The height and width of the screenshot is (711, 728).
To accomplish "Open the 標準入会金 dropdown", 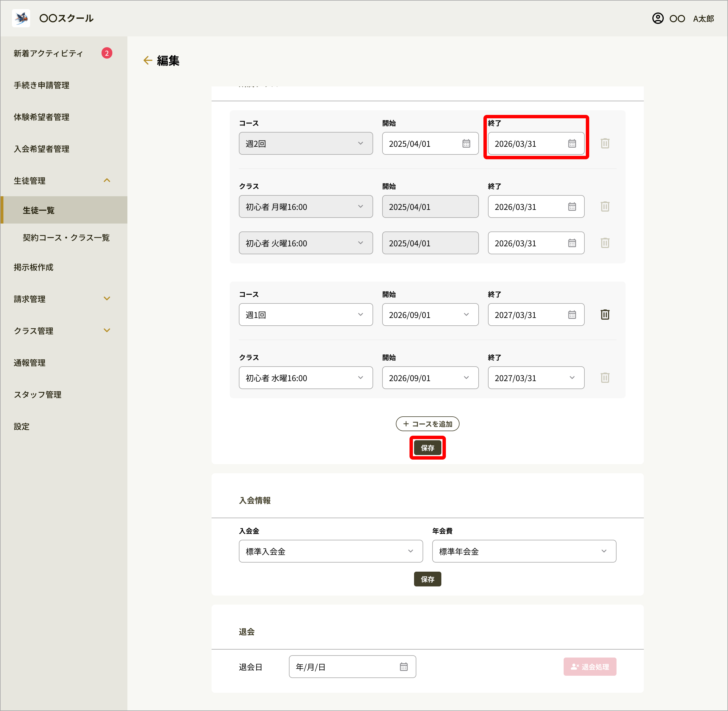I will (331, 551).
